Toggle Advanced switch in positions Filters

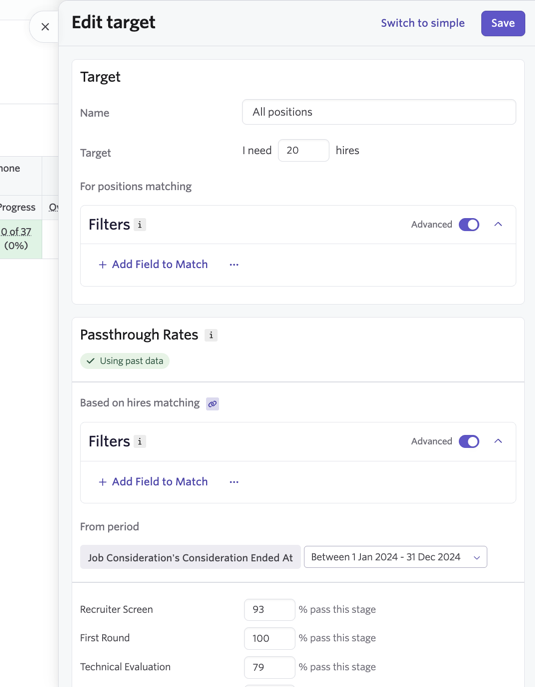click(x=469, y=225)
